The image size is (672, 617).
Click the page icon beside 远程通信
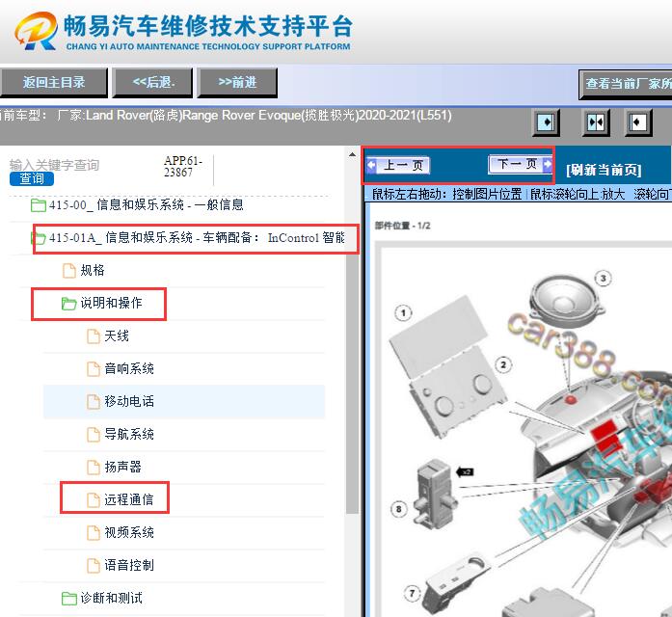94,500
